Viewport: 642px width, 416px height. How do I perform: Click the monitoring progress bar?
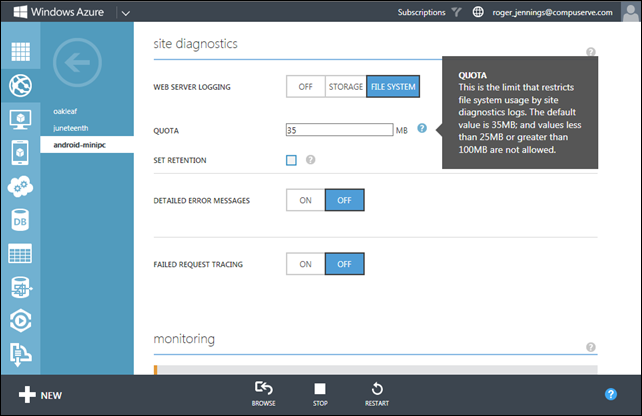pos(375,370)
